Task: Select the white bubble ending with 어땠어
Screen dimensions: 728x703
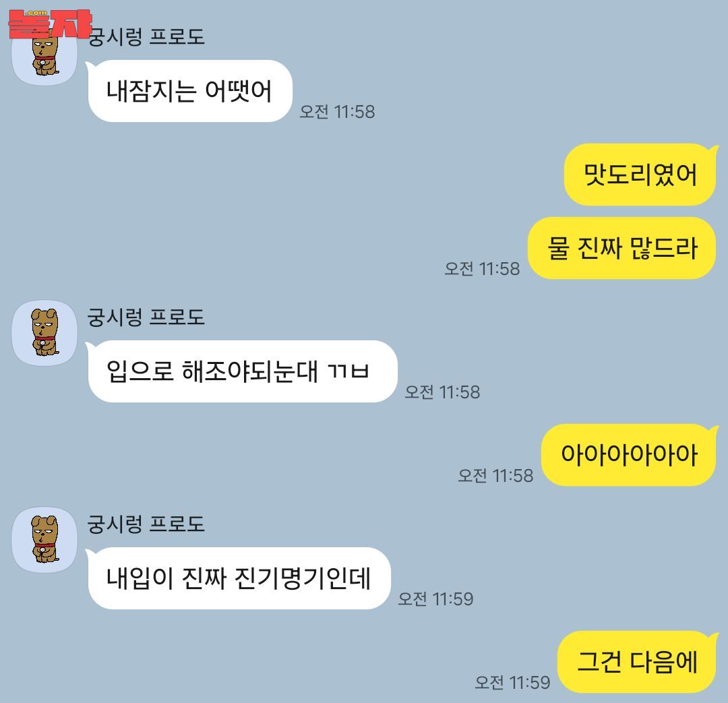Action: (x=189, y=91)
